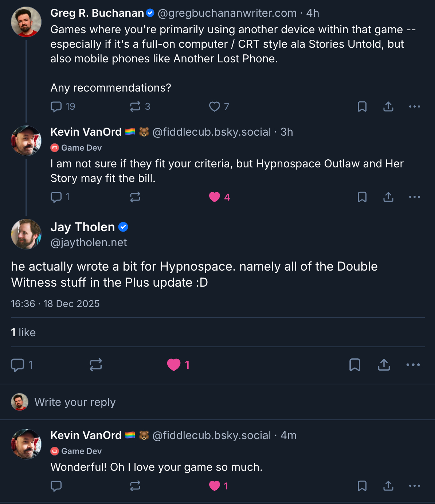The height and width of the screenshot is (504, 435).
Task: Repost Jay Tholen's Hypnospace post
Action: 96,365
